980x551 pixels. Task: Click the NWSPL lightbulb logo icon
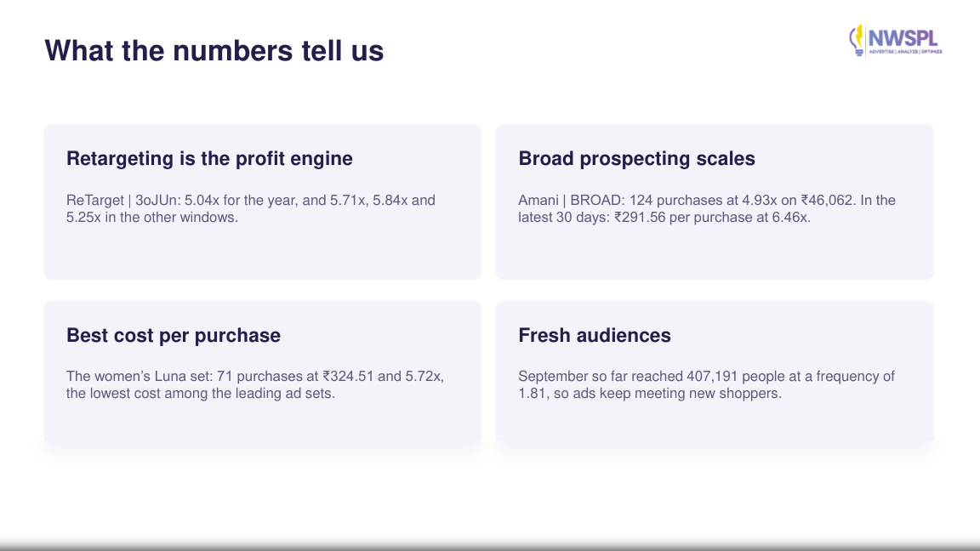857,40
